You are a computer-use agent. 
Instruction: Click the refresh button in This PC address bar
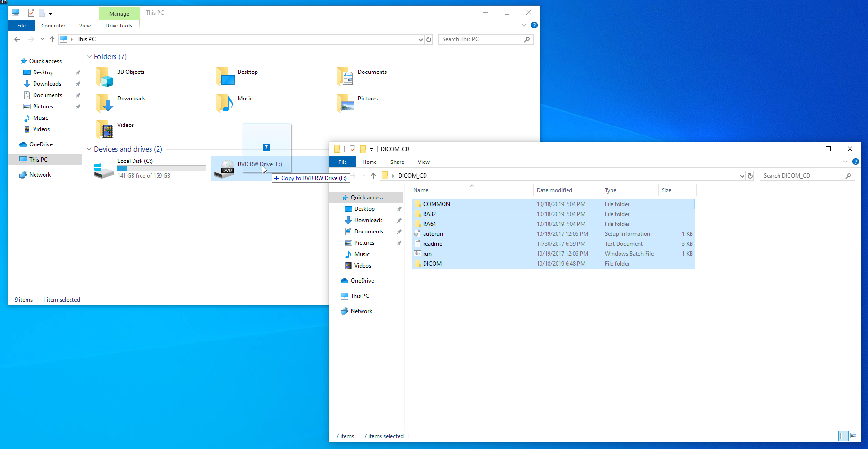(x=429, y=39)
